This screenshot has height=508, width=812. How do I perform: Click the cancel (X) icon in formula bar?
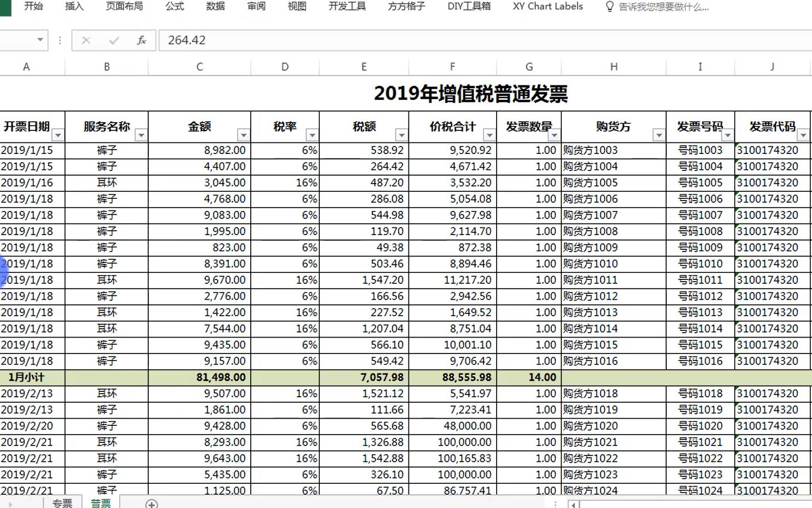click(86, 41)
